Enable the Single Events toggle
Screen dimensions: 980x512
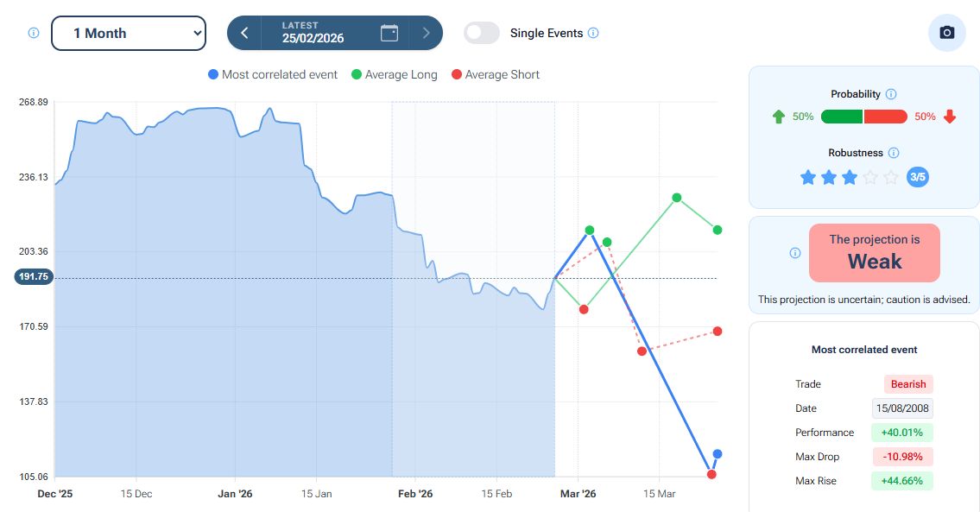[482, 33]
